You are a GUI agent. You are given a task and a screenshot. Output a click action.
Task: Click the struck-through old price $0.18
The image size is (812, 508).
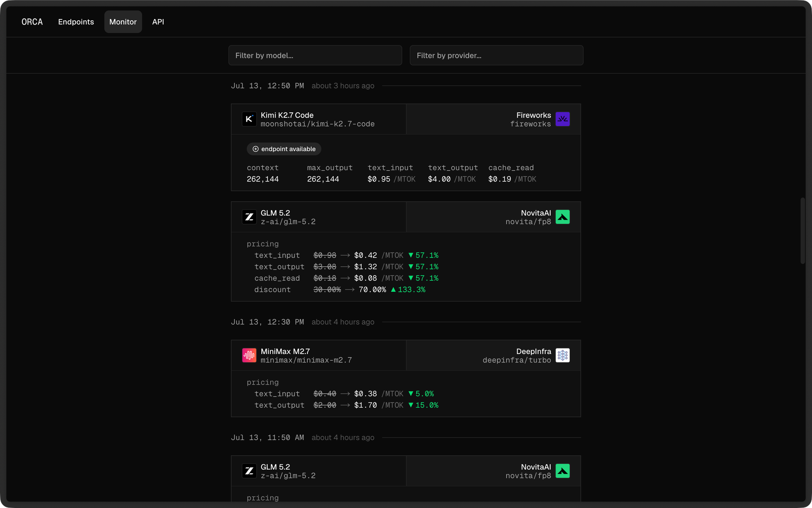[325, 279]
